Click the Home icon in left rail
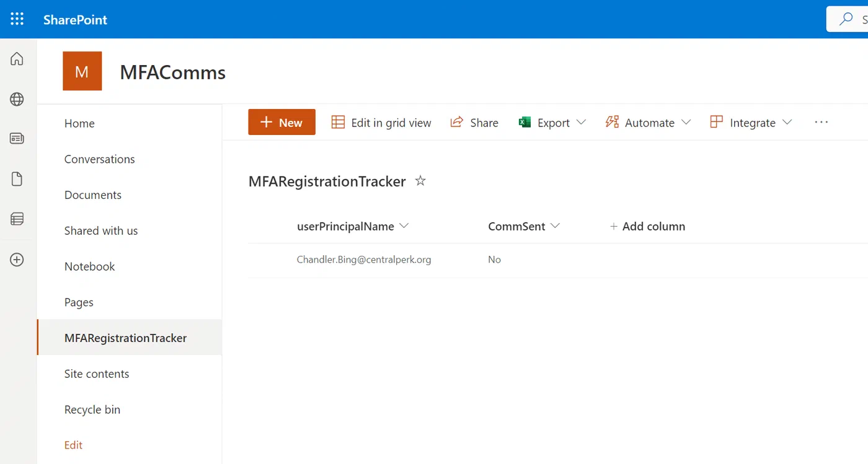Screen dimensions: 868x464 click(x=17, y=59)
